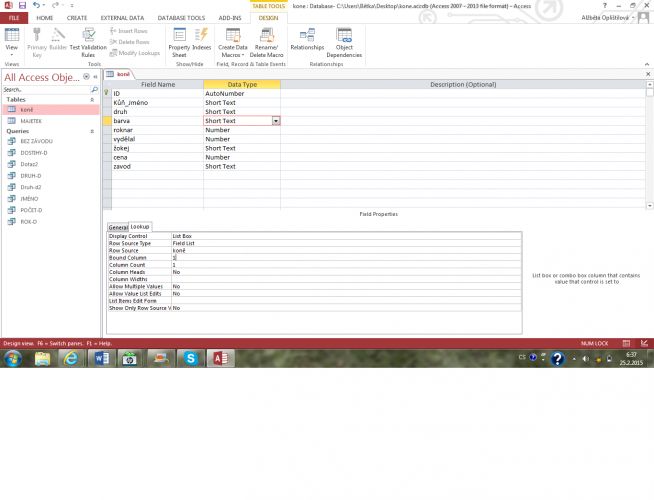Select the ID field name cell
The height and width of the screenshot is (500, 654).
pyautogui.click(x=158, y=93)
